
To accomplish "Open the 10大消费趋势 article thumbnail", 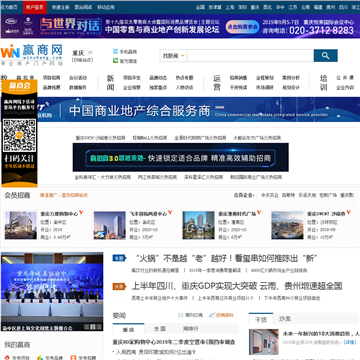I will pos(264,342).
